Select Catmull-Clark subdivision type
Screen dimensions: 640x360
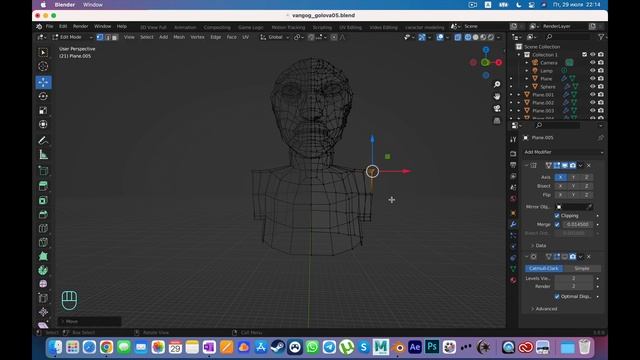click(544, 269)
